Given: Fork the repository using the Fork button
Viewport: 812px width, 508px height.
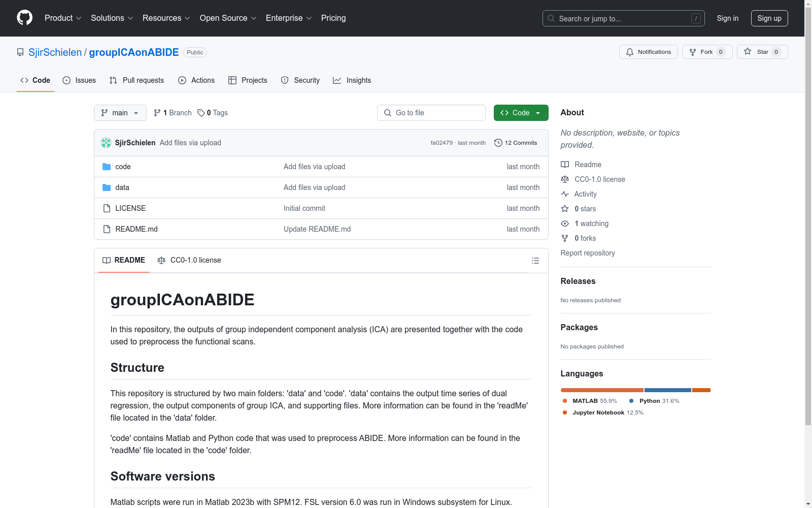Looking at the screenshot, I should point(707,52).
